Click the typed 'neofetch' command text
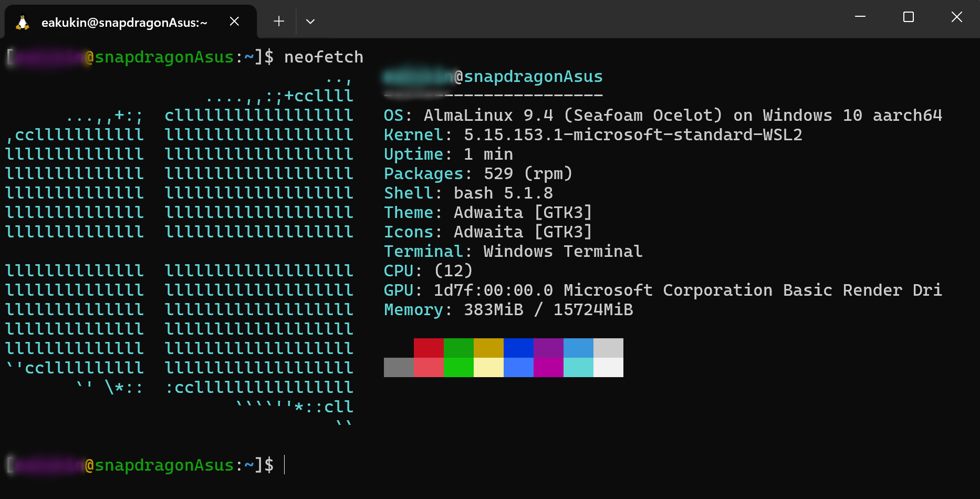980x499 pixels. 324,57
